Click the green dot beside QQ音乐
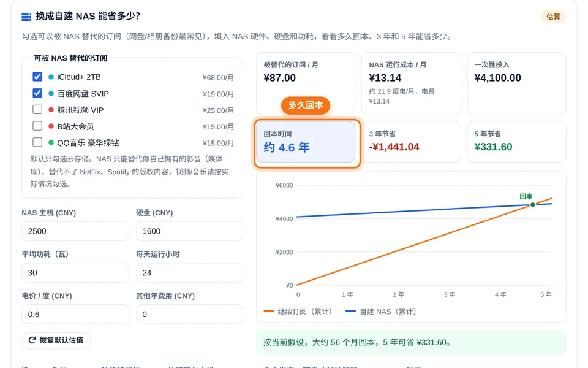588x368 pixels. pyautogui.click(x=51, y=142)
